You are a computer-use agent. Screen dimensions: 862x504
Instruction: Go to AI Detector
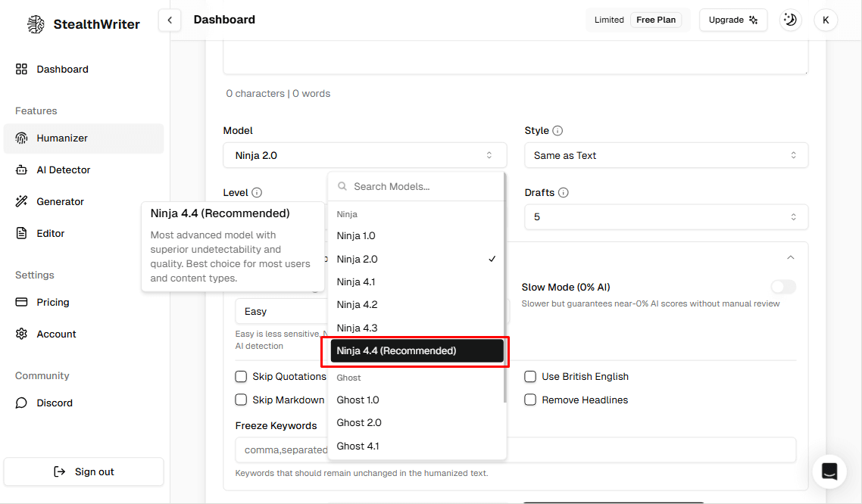(x=83, y=170)
